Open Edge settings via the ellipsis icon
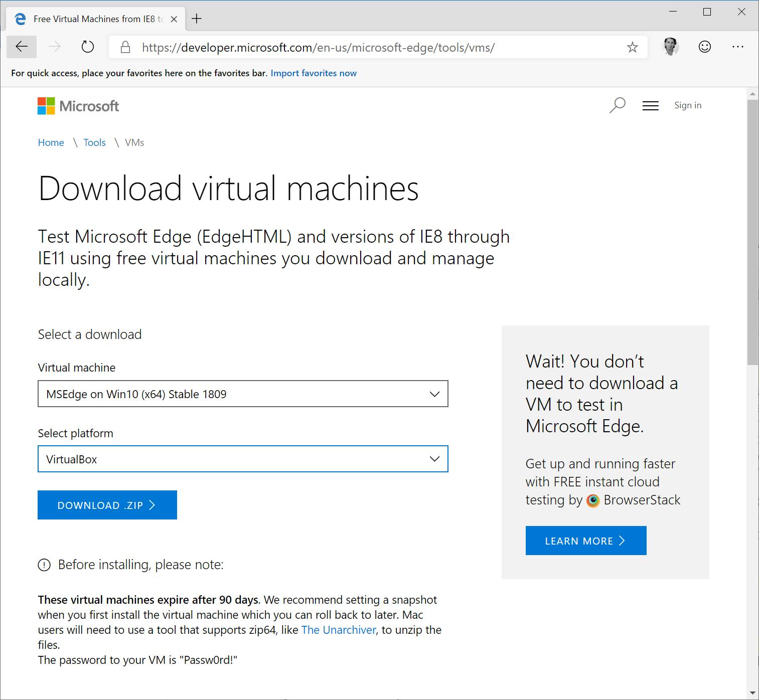This screenshot has width=759, height=700. 738,47
